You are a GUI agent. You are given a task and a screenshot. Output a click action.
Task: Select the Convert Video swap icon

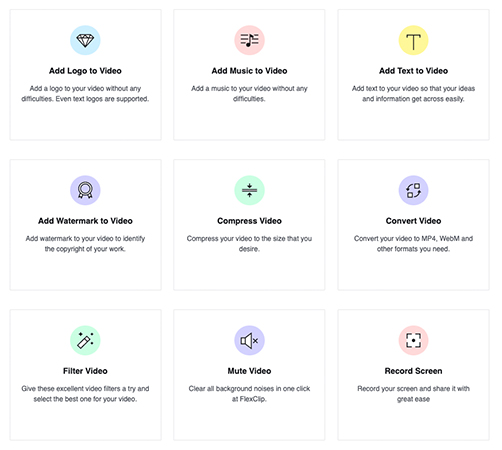point(413,190)
